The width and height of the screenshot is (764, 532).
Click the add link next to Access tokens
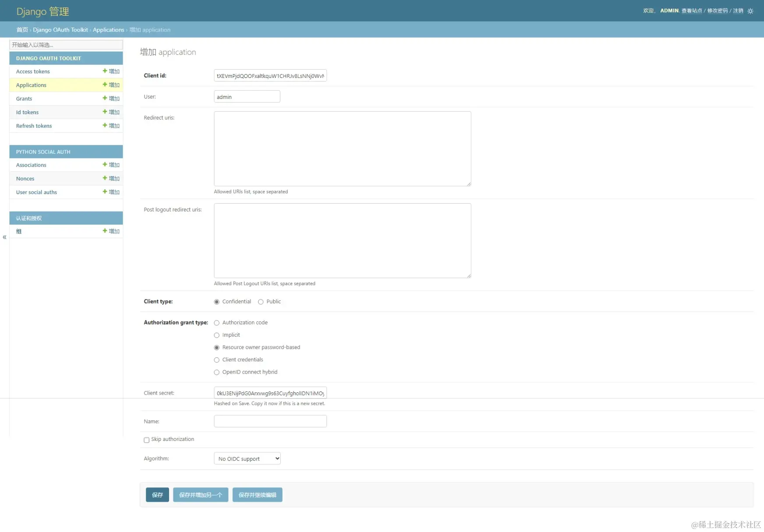click(111, 71)
